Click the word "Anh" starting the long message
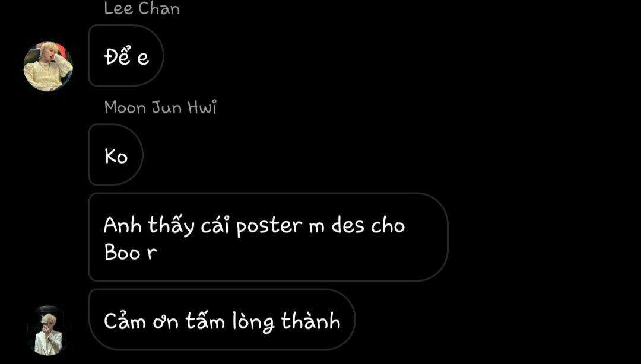Viewport: 641px width, 364px height. pos(122,225)
